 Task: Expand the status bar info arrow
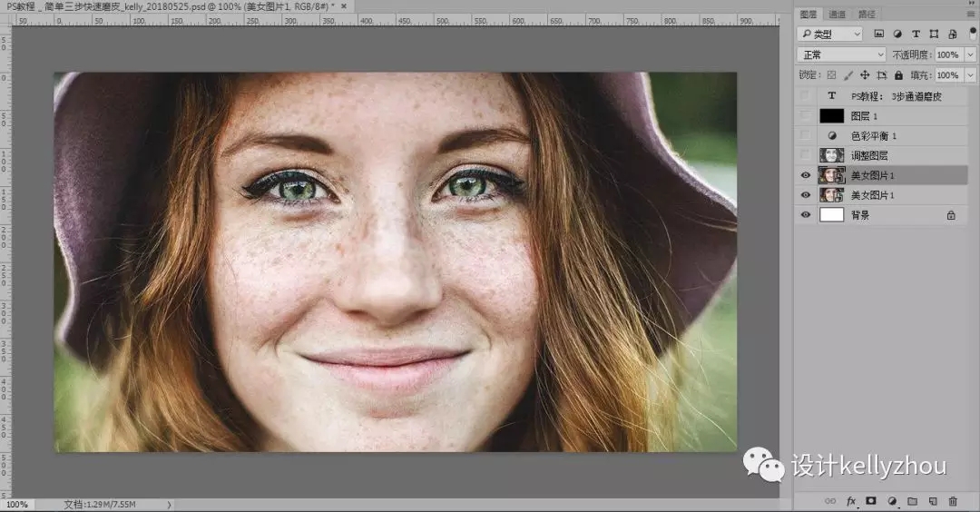click(x=169, y=505)
